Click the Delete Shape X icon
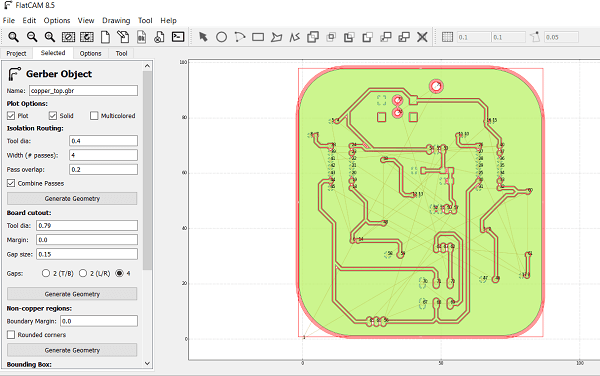 (x=422, y=37)
